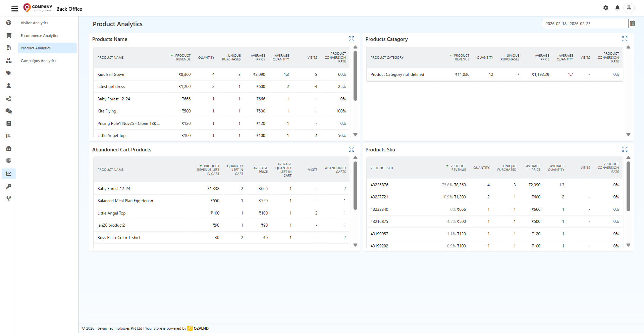This screenshot has width=644, height=333.
Task: Expand the Products Sku panel to fullscreen
Action: coord(625,149)
